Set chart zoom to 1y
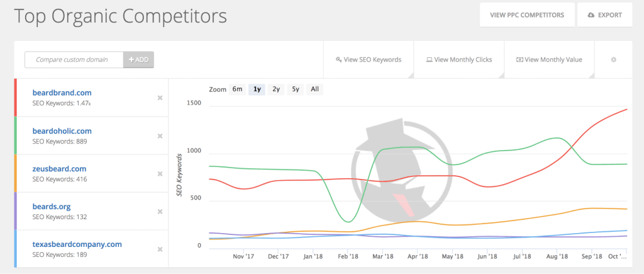Image resolution: width=644 pixels, height=274 pixels. pyautogui.click(x=257, y=89)
